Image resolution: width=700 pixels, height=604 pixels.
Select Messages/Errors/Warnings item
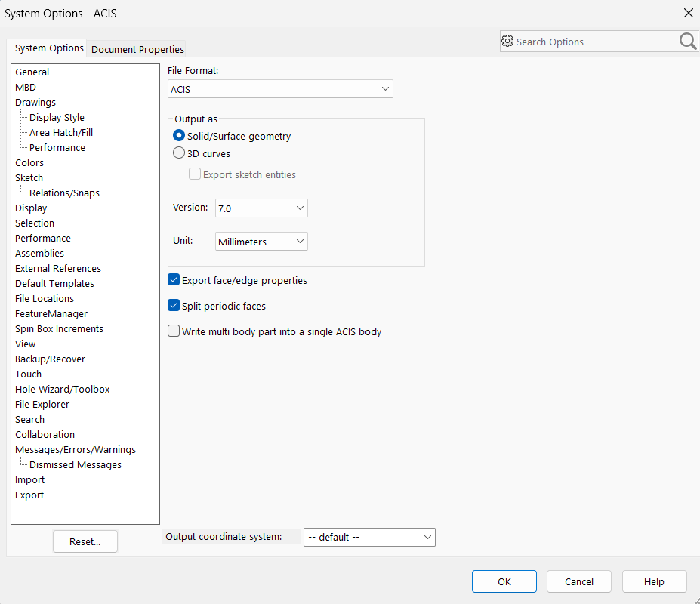(x=76, y=449)
